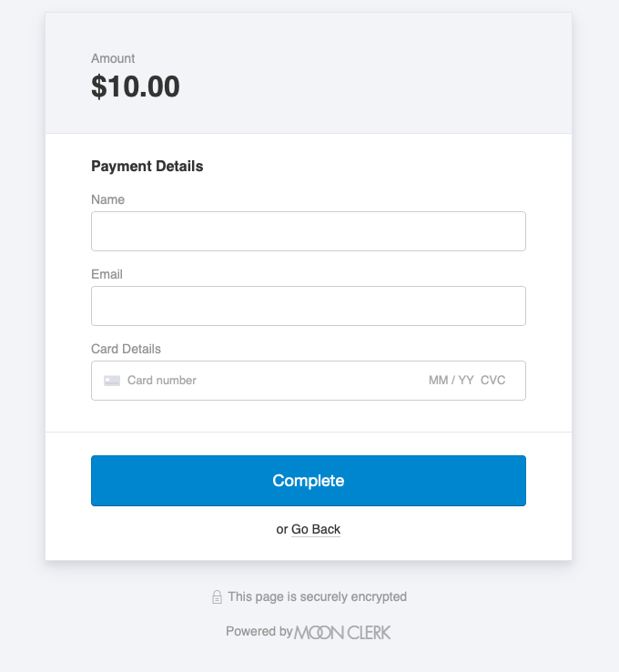Screen dimensions: 619x672
Task: Click the Name field label
Action: [107, 199]
